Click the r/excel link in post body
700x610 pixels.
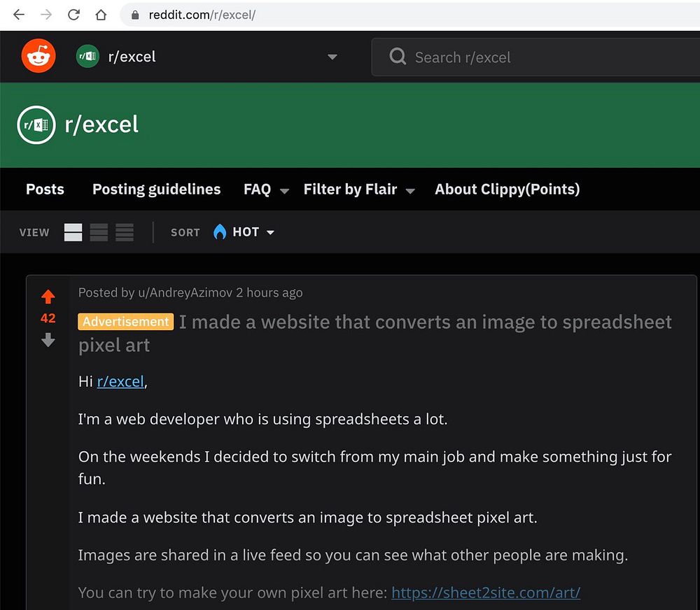pos(120,381)
